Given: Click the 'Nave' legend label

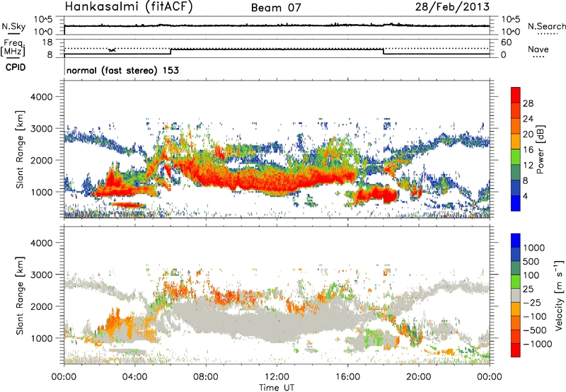Looking at the screenshot, I should tap(538, 49).
